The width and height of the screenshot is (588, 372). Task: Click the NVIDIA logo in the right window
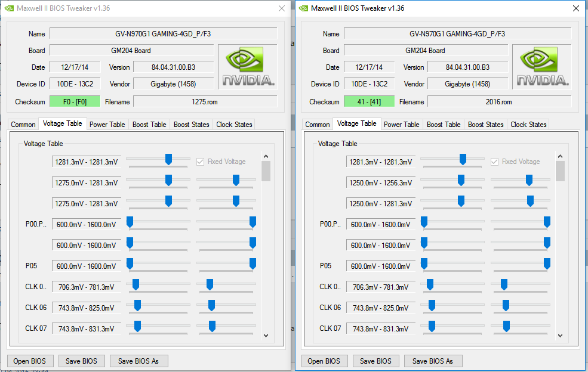point(542,67)
